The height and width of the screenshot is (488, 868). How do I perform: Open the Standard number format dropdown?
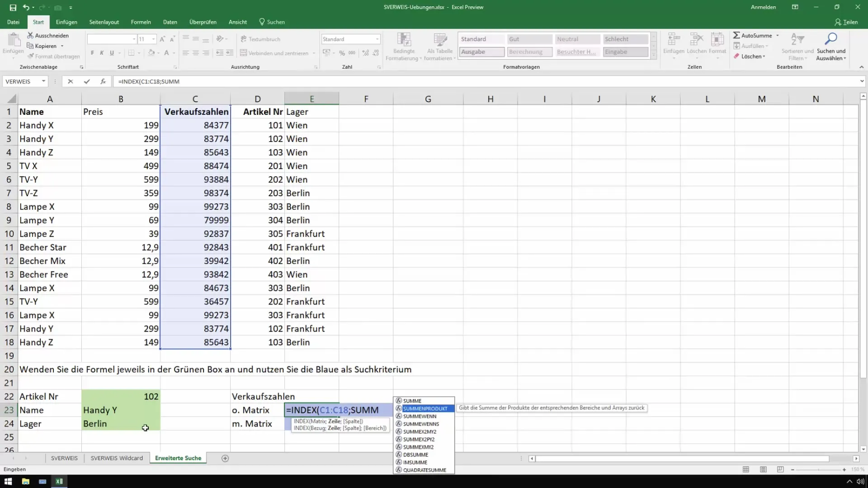[x=377, y=39]
